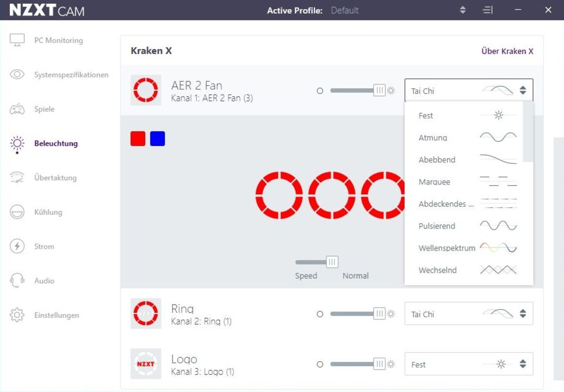Click the NZXT Logo device thumbnail
The height and width of the screenshot is (392, 564).
pyautogui.click(x=146, y=364)
